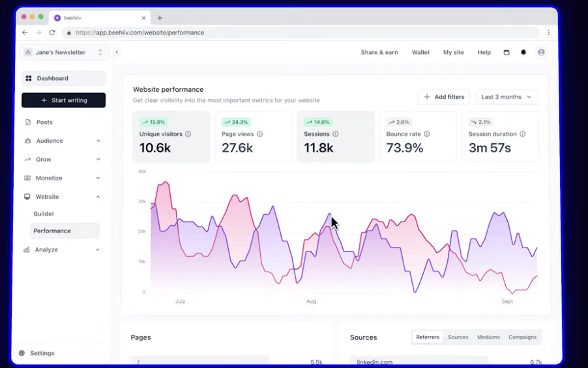Expand the Monetize menu chevron
Image resolution: width=588 pixels, height=368 pixels.
click(x=98, y=178)
